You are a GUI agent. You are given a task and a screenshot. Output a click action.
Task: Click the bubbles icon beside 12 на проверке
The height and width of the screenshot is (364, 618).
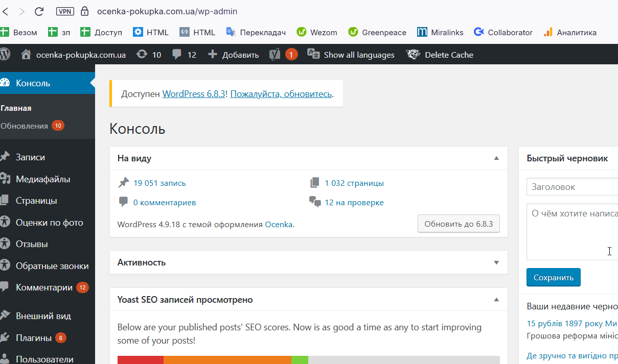[315, 202]
